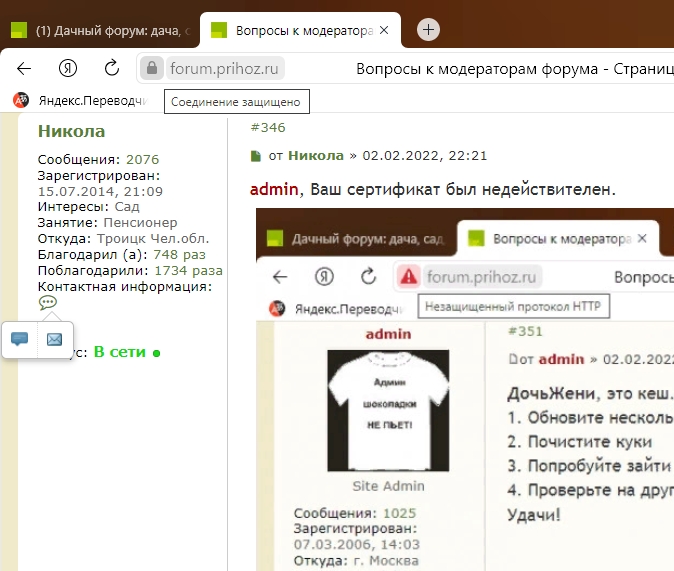Open a new browser tab
The image size is (674, 571).
coord(428,30)
